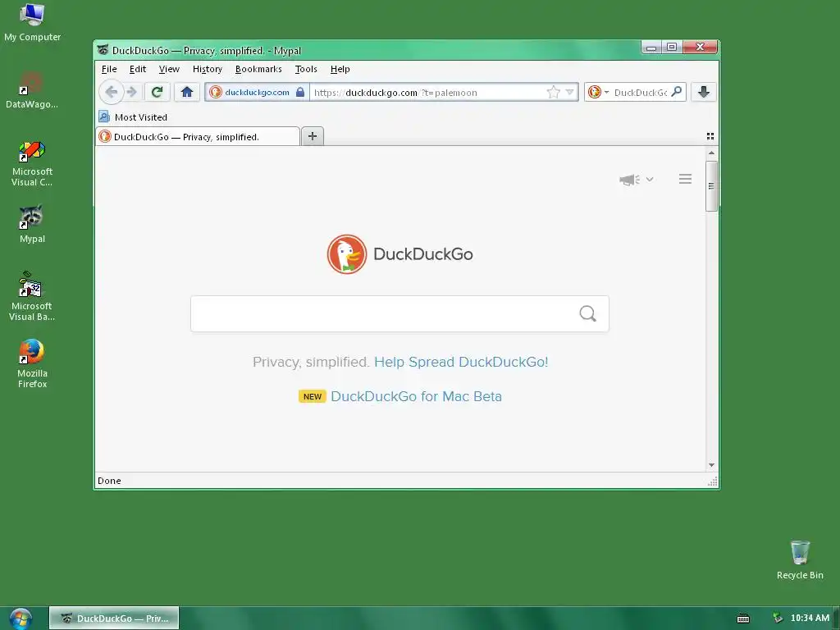
Task: Open the Home page button
Action: (187, 92)
